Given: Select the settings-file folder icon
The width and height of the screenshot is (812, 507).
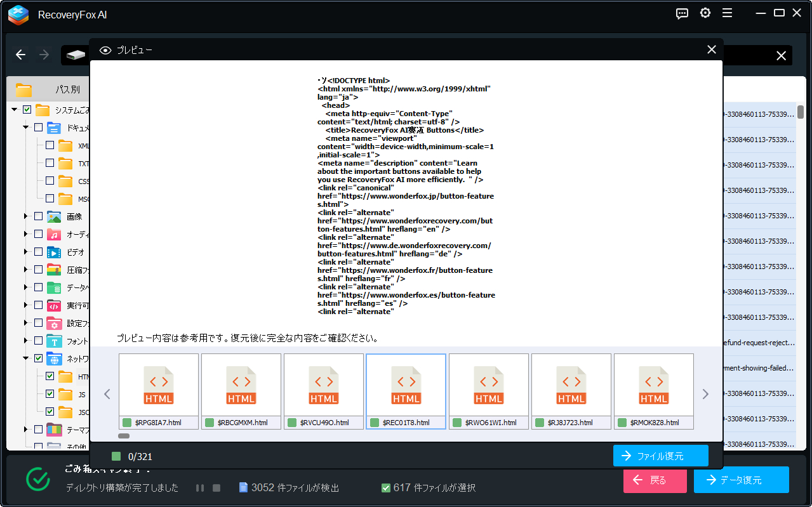Looking at the screenshot, I should click(x=54, y=323).
